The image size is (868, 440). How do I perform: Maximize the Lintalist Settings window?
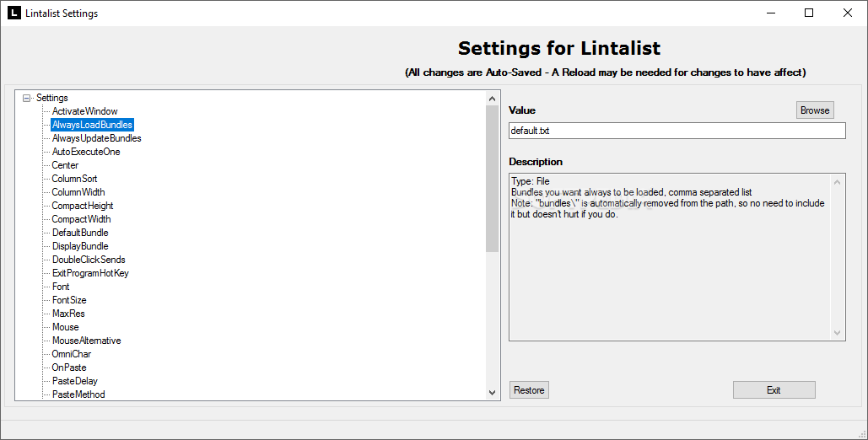pyautogui.click(x=809, y=13)
